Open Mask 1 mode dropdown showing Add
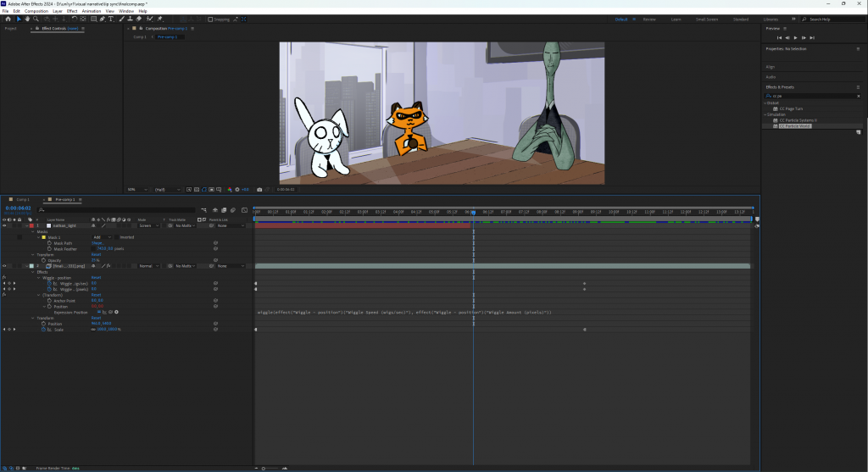Screen dimensions: 868x472 coord(102,237)
